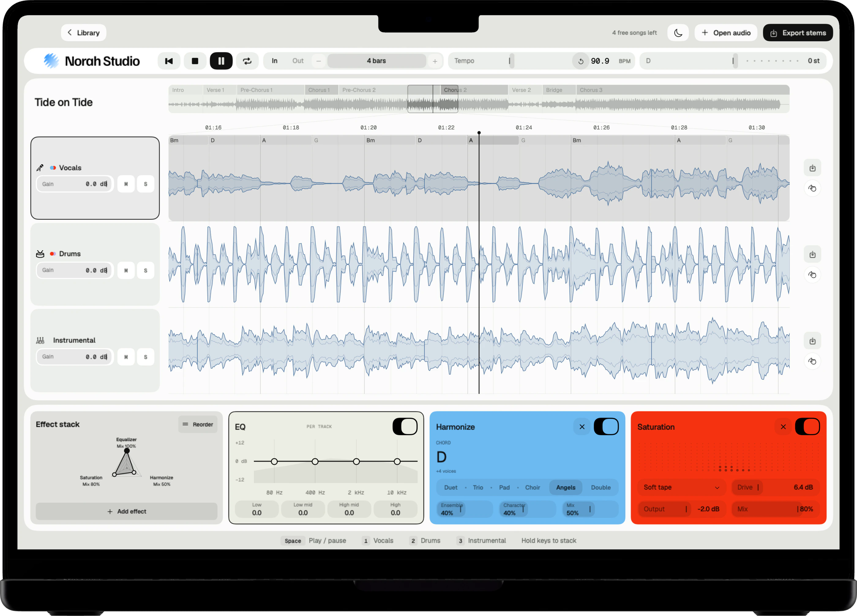Click the Vocals Gain input field
The width and height of the screenshot is (857, 616).
(x=75, y=184)
